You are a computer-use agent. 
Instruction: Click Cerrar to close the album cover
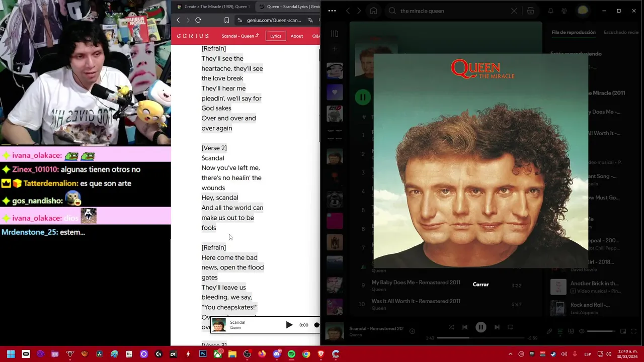(480, 285)
